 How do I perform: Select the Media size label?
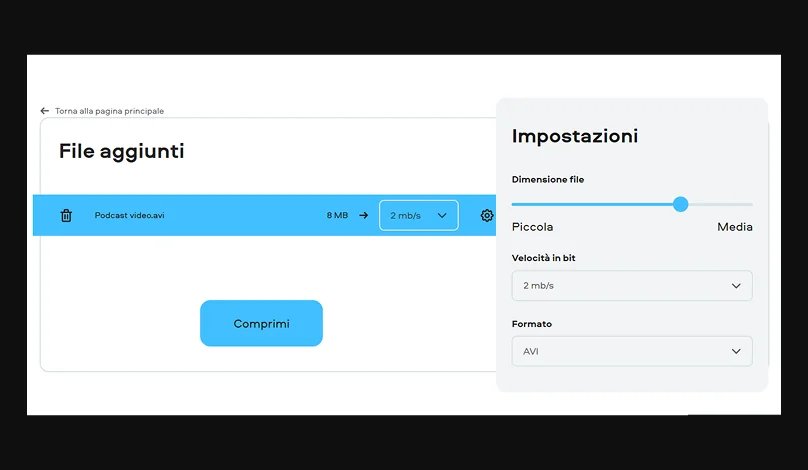point(735,227)
